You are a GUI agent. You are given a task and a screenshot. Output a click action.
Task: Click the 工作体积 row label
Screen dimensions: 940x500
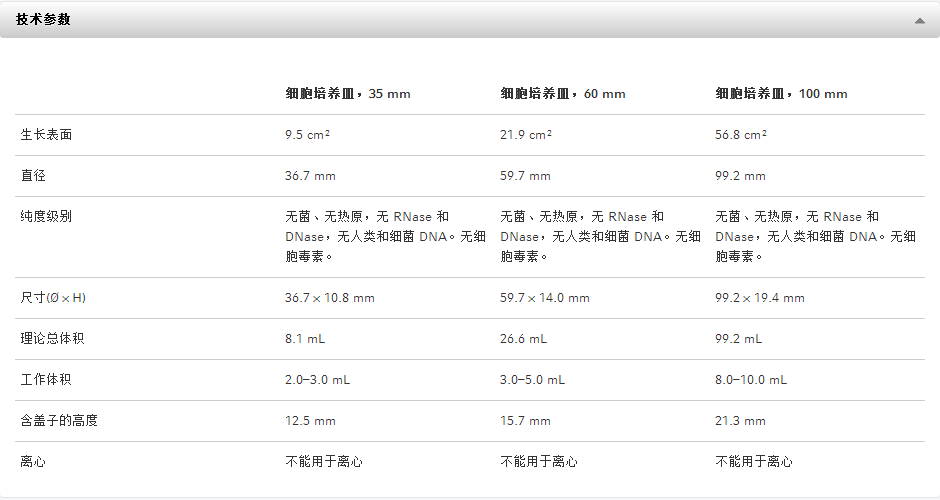tap(46, 379)
